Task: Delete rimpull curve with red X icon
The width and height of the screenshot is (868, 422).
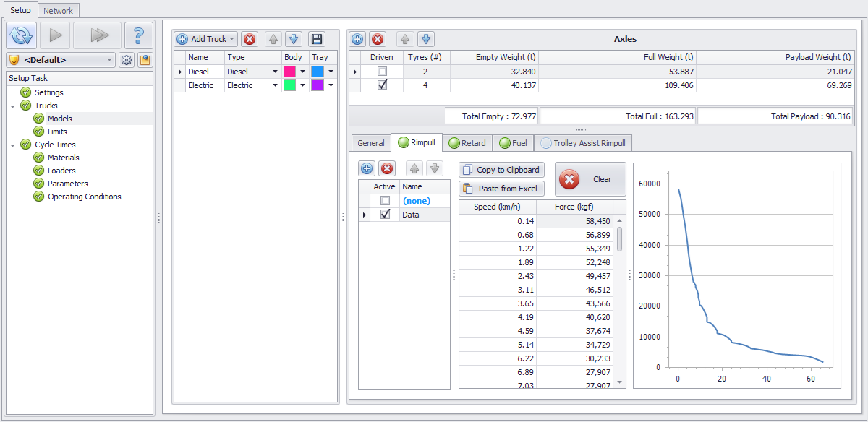Action: pyautogui.click(x=387, y=168)
